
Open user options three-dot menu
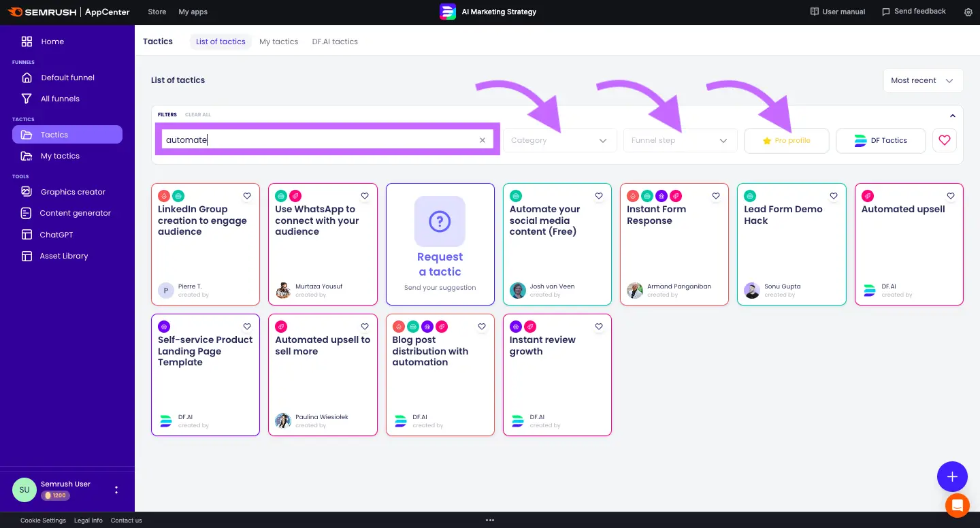(116, 490)
